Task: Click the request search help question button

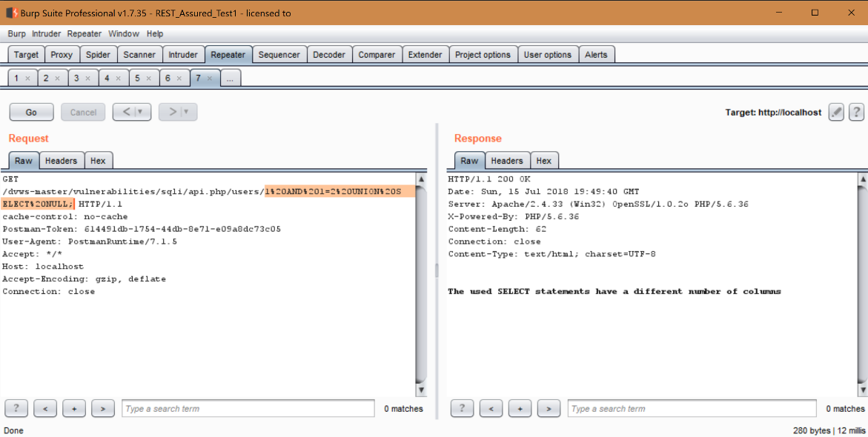Action: (x=16, y=408)
